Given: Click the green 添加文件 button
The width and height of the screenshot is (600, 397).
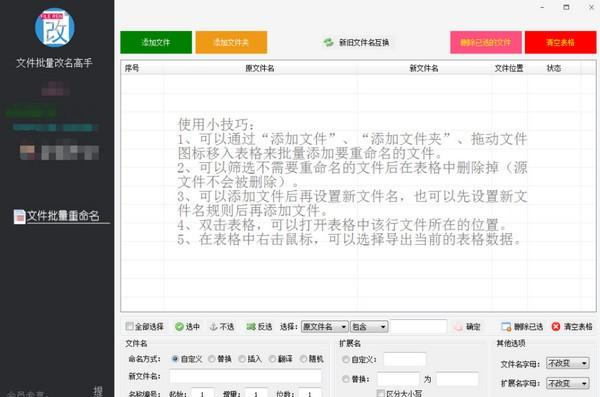Looking at the screenshot, I should pyautogui.click(x=156, y=42).
